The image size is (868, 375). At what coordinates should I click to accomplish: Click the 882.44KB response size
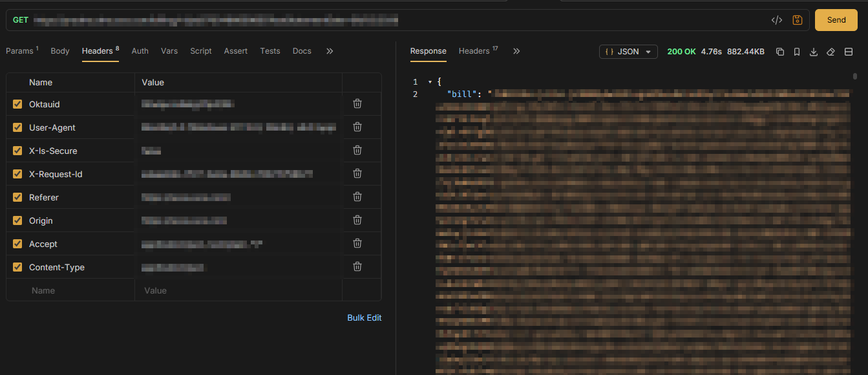tap(746, 52)
